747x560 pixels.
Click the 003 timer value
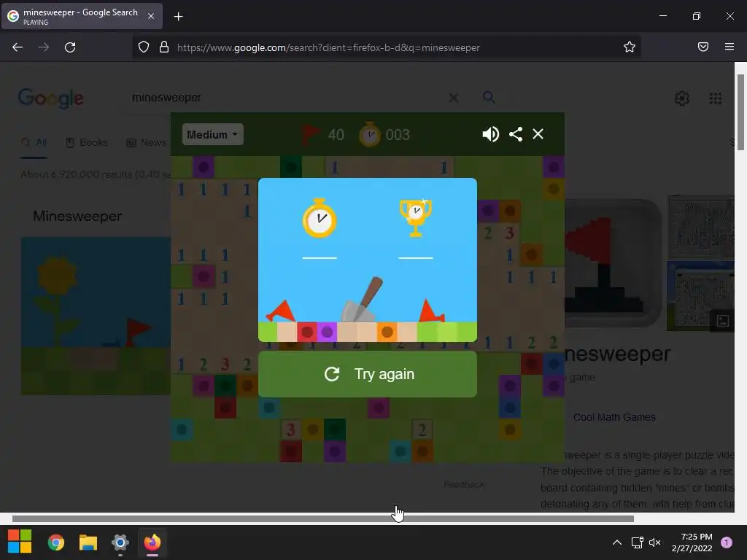point(398,135)
